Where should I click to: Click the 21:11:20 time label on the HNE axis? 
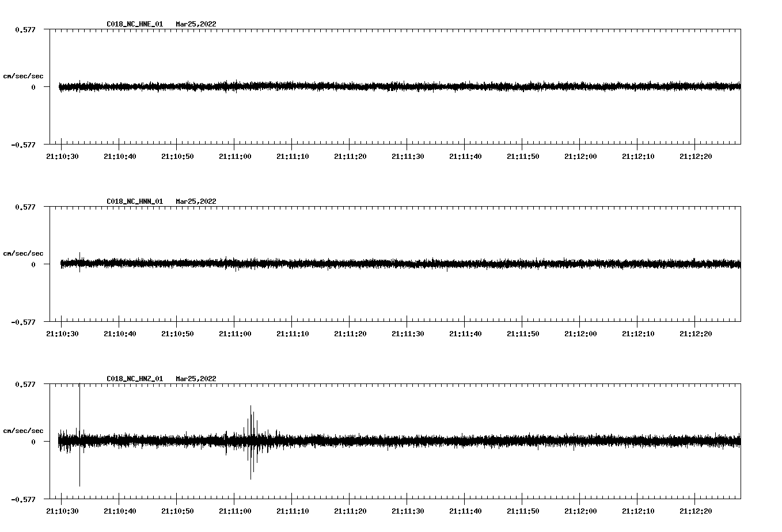pyautogui.click(x=350, y=157)
